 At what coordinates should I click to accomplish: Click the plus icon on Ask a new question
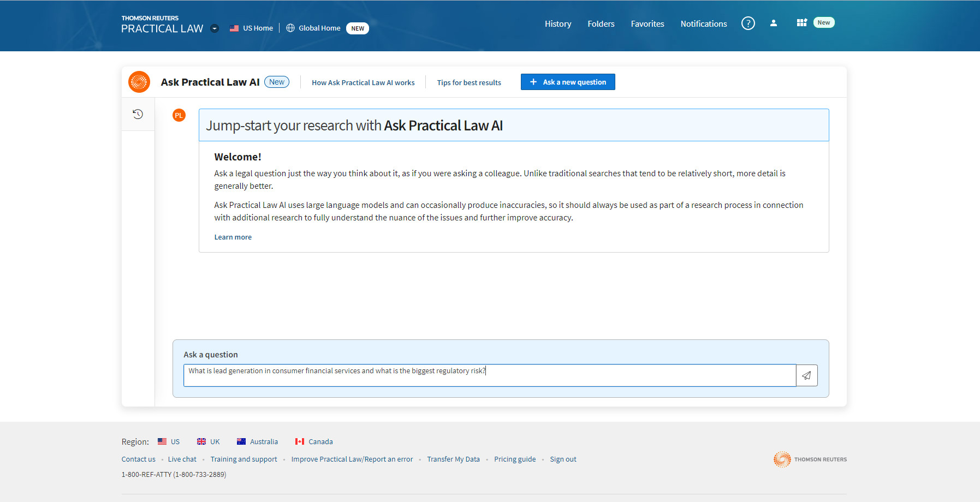[x=533, y=82]
